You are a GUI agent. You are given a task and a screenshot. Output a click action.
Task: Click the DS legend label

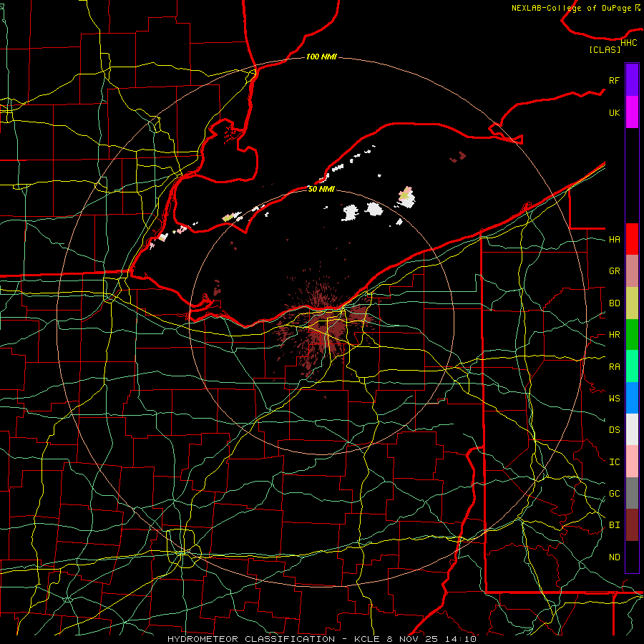click(614, 430)
